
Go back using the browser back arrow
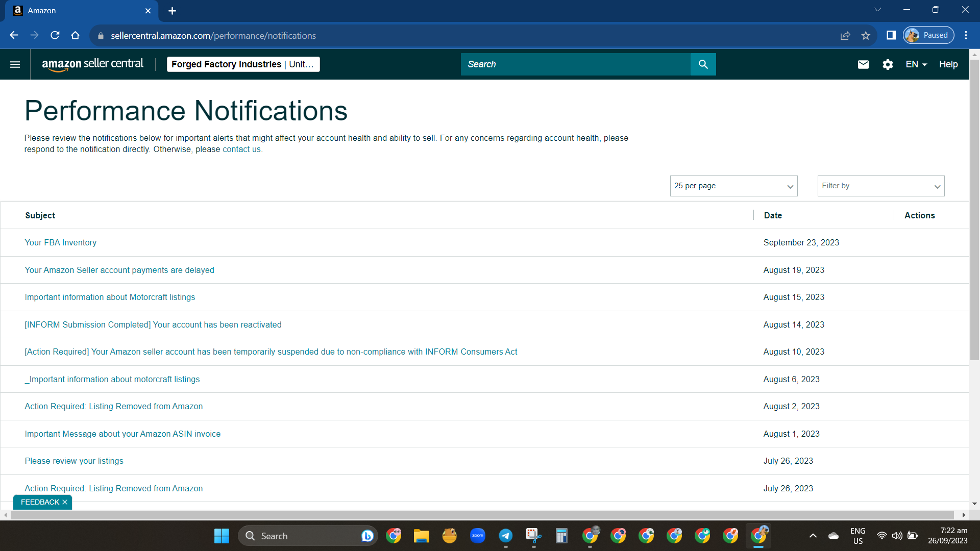[x=14, y=35]
